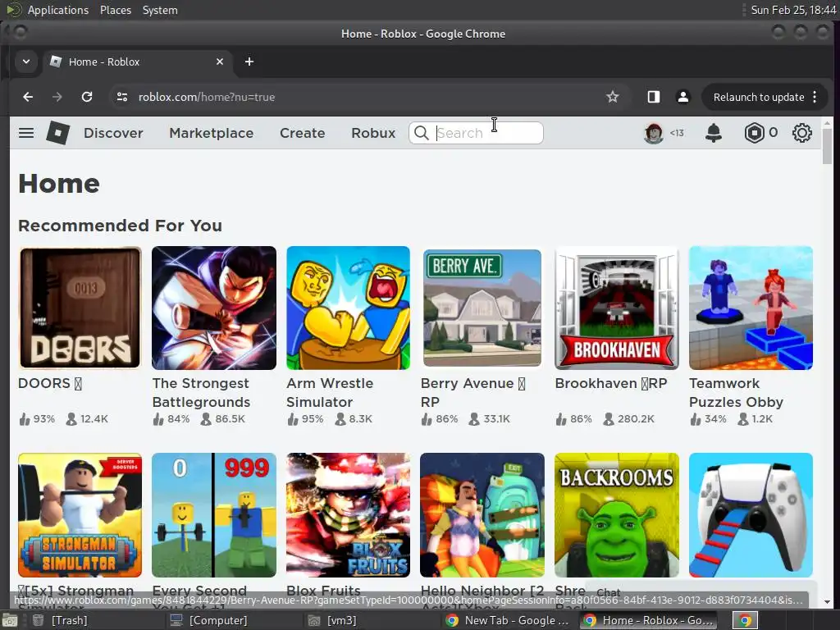Go back with browser back arrow

(x=28, y=97)
